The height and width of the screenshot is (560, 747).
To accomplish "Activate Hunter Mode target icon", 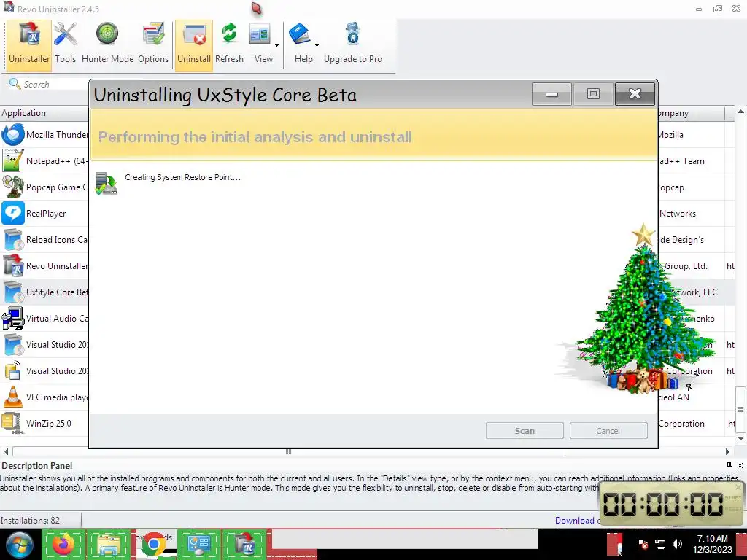I will click(107, 34).
